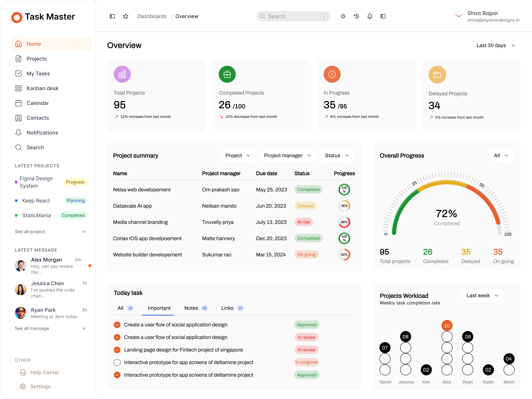Click the sidebar collapse icon in header
The width and height of the screenshot is (532, 399).
(112, 16)
